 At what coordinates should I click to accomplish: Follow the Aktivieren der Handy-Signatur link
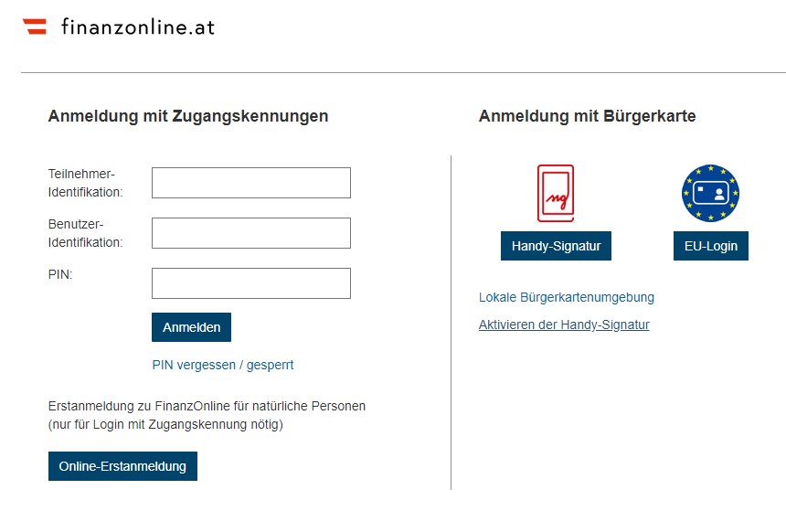[564, 325]
